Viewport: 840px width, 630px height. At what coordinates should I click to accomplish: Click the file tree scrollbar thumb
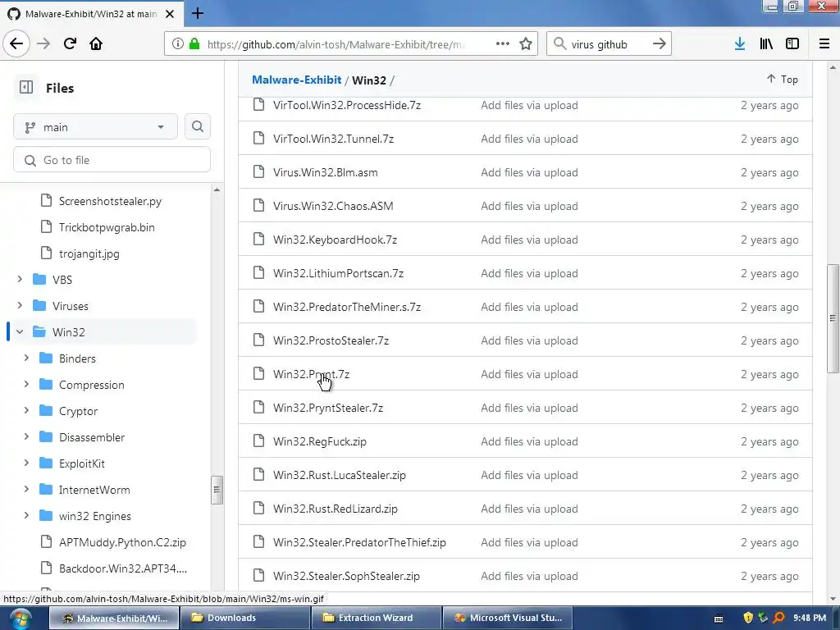pos(217,490)
